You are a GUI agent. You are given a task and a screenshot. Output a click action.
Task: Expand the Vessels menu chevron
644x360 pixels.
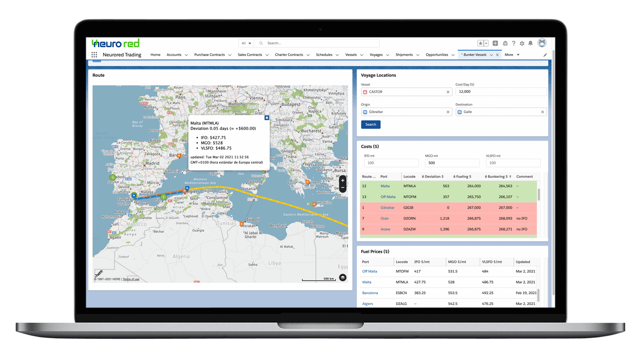[362, 55]
